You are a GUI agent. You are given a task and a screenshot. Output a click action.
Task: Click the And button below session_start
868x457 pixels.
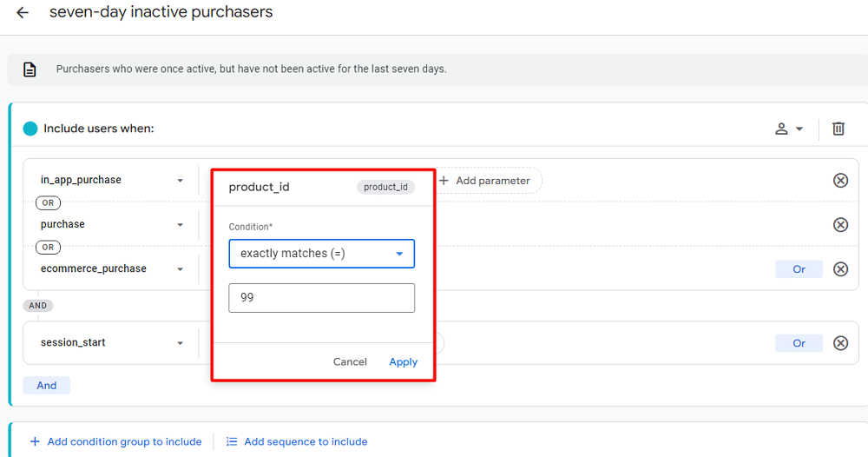[x=47, y=385]
